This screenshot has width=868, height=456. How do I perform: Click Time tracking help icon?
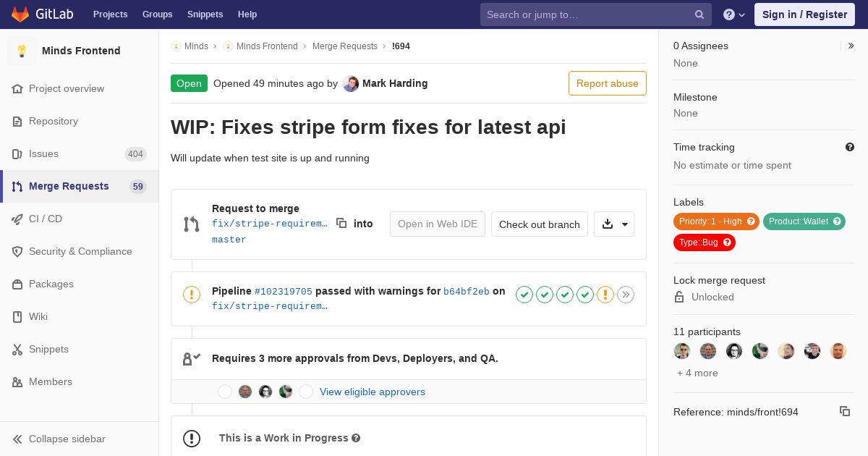pos(850,147)
